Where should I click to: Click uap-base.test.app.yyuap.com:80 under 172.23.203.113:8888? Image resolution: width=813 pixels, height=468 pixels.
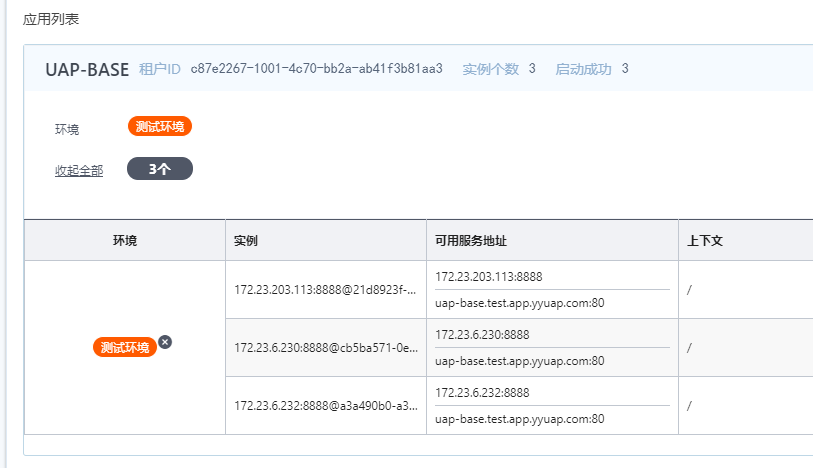click(520, 303)
